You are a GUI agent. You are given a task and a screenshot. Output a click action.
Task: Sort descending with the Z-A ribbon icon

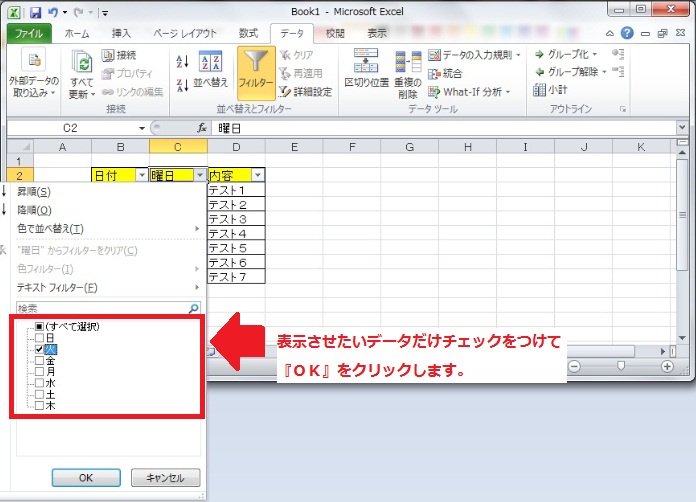click(x=182, y=85)
